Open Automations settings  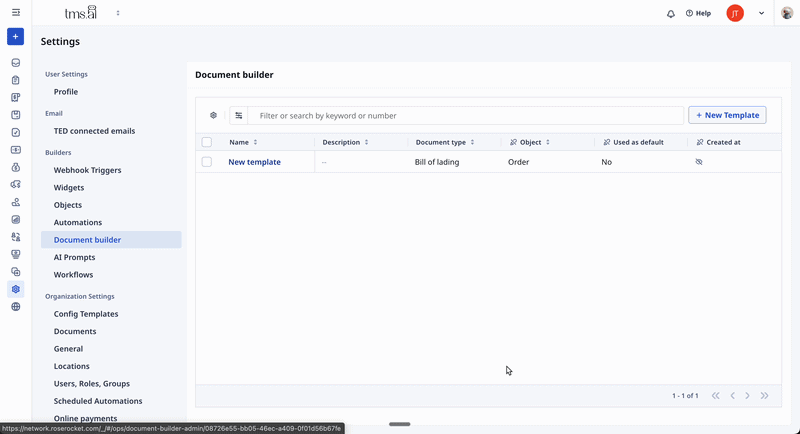pos(78,222)
